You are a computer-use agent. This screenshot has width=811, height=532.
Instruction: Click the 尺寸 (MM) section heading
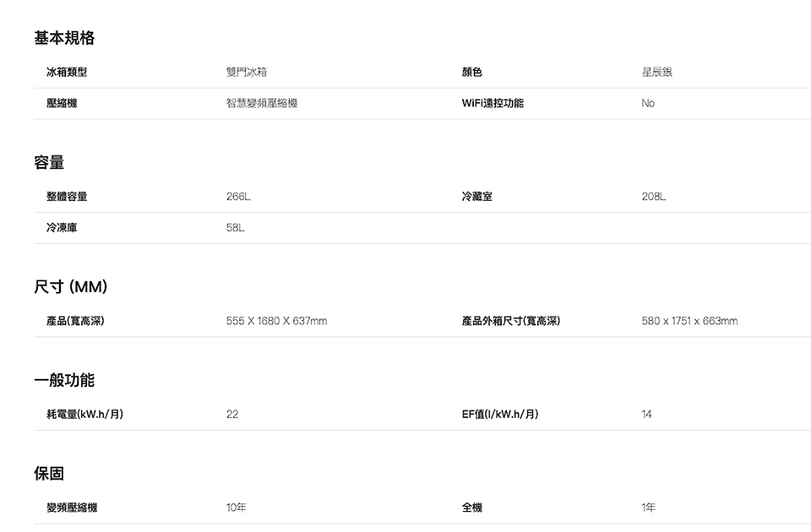pos(70,287)
